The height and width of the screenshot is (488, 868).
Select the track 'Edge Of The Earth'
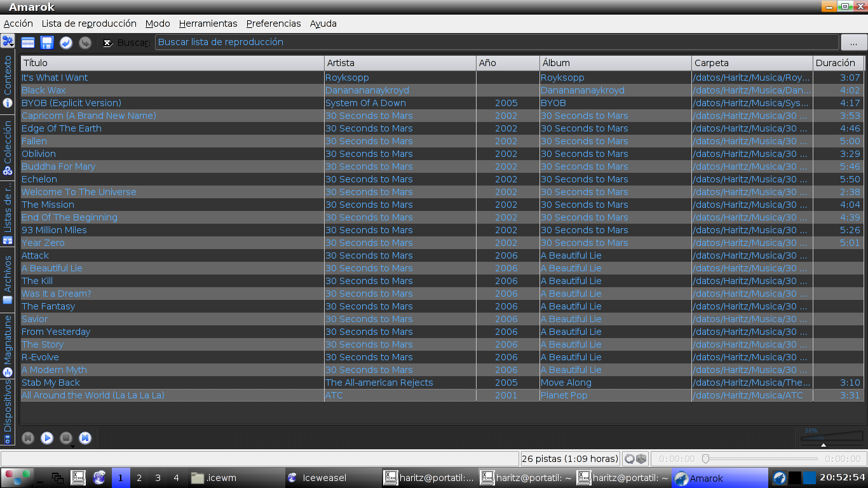[x=62, y=128]
